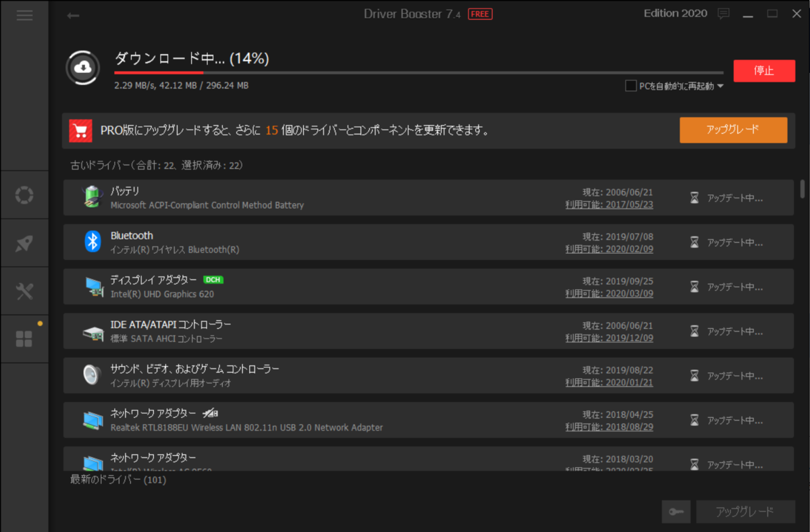Click 古いドライバー summary header

coord(157,165)
